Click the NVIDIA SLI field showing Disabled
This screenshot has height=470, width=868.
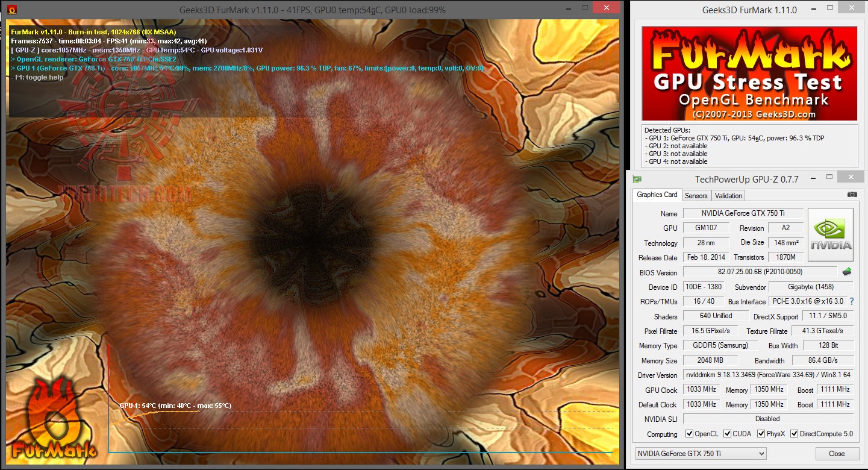click(x=768, y=419)
